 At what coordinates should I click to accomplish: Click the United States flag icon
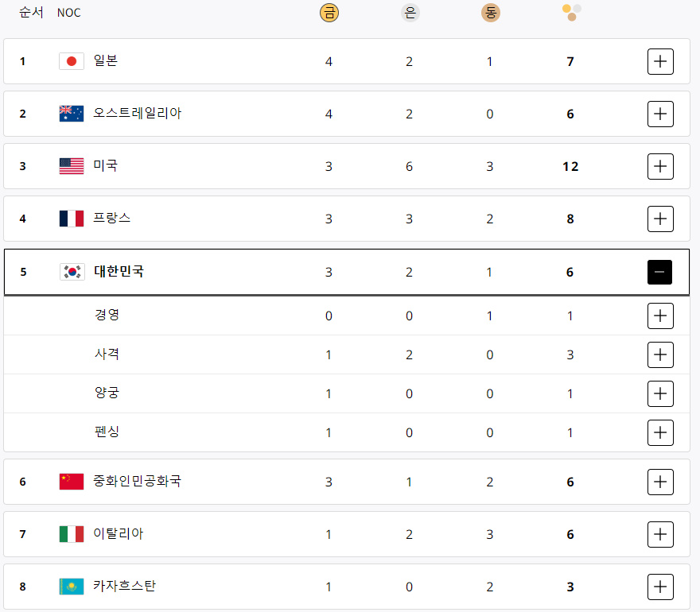pyautogui.click(x=72, y=165)
